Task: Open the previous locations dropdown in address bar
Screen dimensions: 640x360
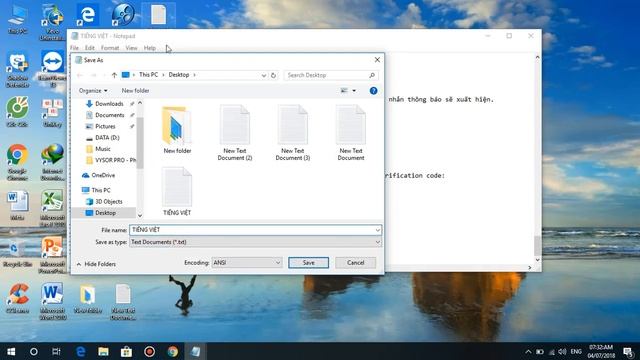Action: pos(264,75)
